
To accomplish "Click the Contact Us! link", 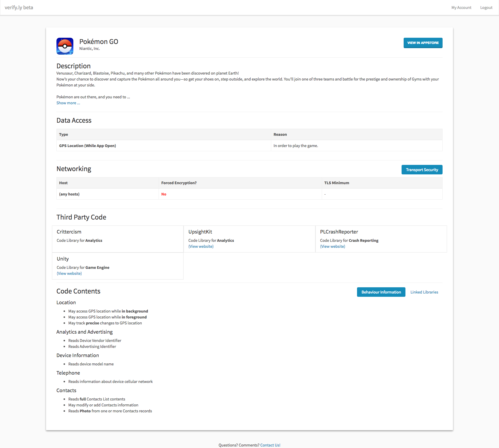I will pyautogui.click(x=270, y=445).
